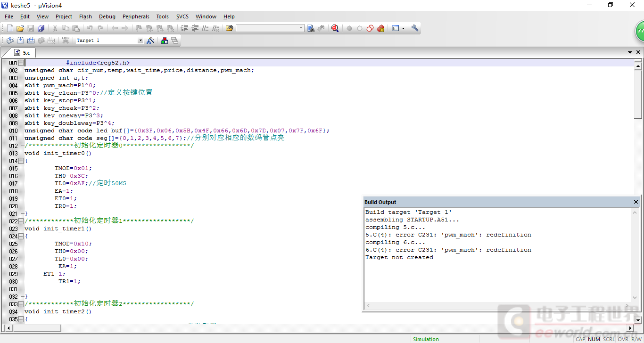Disable all breakpoints with the linked red circles icon
The height and width of the screenshot is (343, 644).
click(x=370, y=28)
